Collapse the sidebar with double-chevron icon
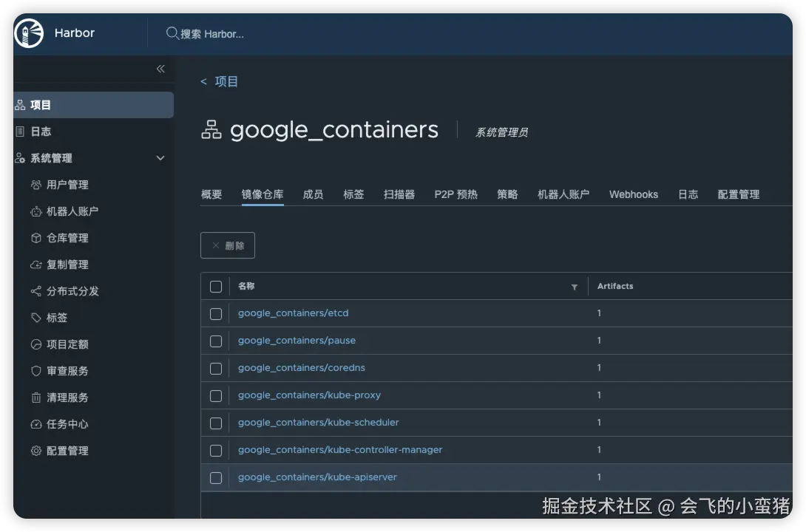 point(160,69)
